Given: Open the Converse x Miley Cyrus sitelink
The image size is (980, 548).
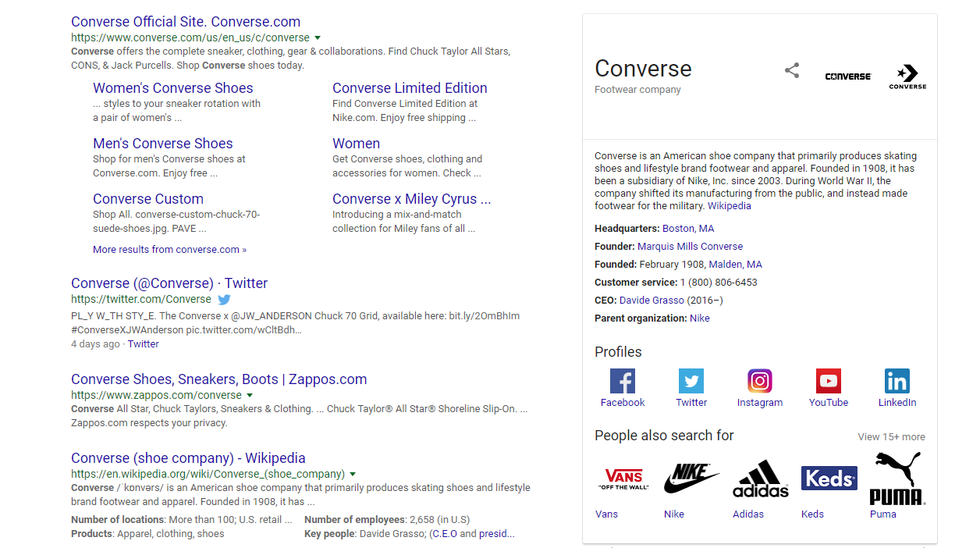Looking at the screenshot, I should point(412,199).
